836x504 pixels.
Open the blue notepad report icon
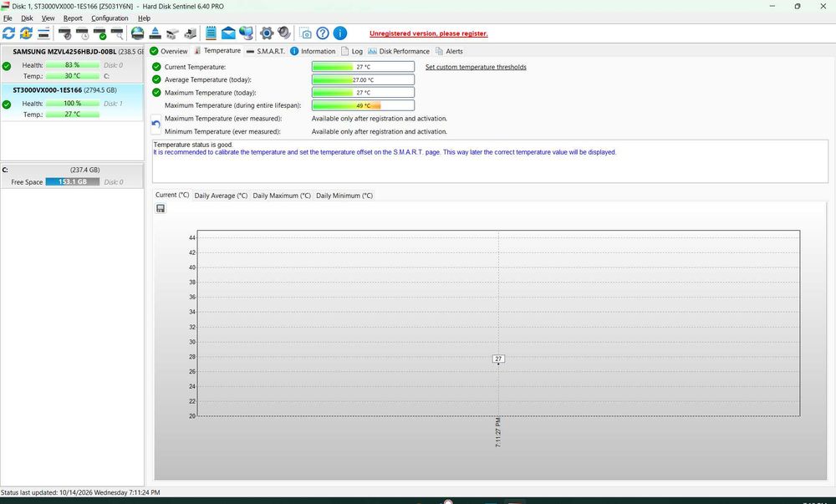click(212, 33)
